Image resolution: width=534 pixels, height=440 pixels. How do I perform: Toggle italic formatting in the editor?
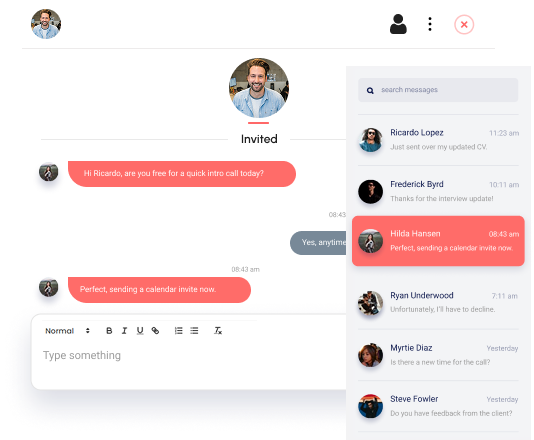[124, 331]
